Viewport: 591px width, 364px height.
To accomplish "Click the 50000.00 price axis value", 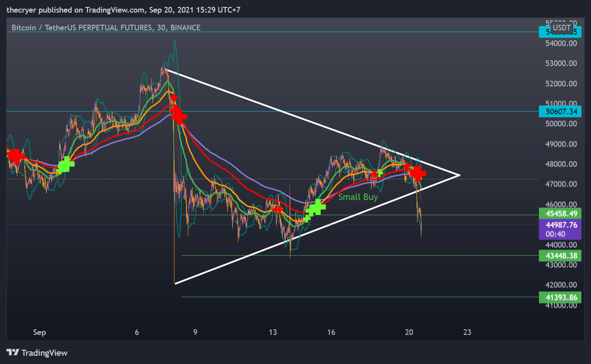I will coord(560,124).
